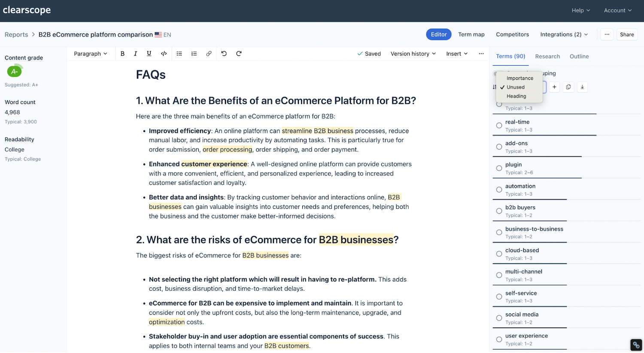
Task: Click the 'B2B customers' highlighted term
Action: click(x=286, y=346)
